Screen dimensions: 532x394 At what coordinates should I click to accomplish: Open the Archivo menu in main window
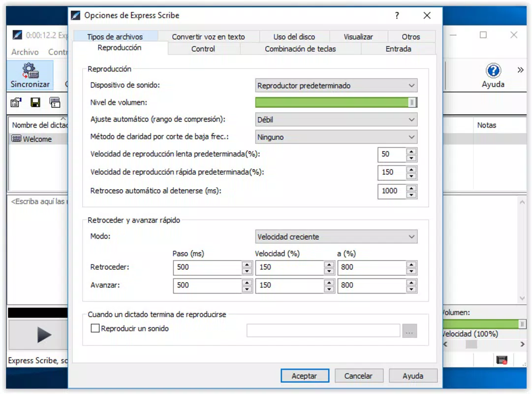pos(25,52)
